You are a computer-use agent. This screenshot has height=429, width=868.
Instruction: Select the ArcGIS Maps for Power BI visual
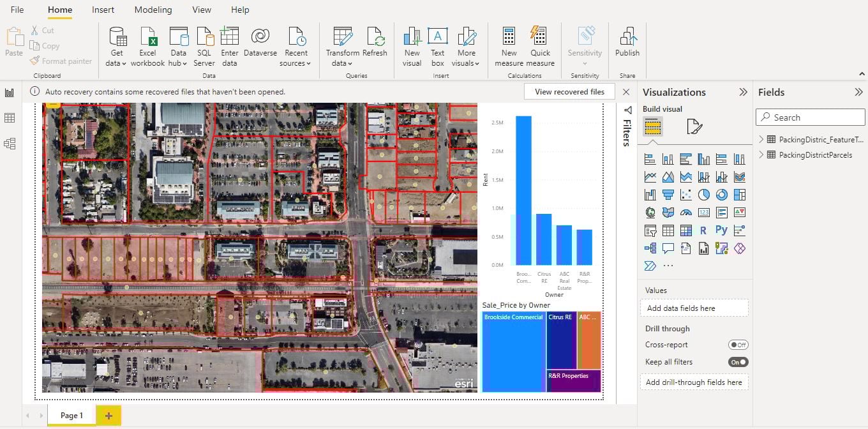722,248
